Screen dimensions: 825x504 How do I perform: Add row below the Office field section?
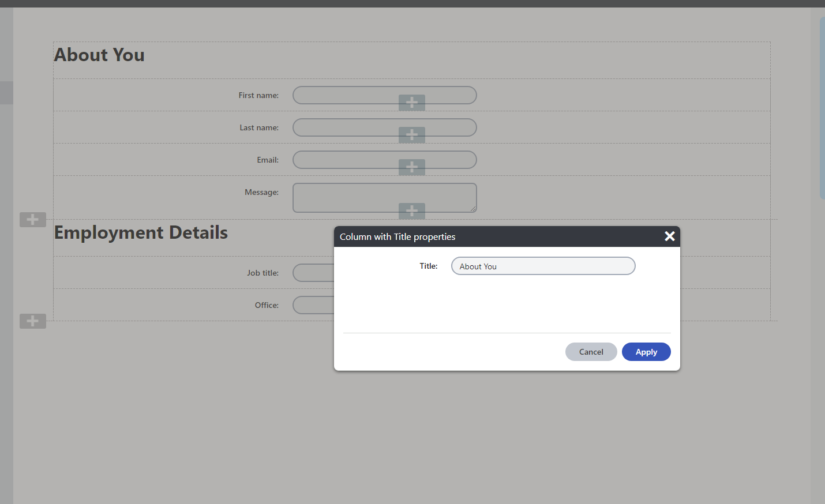pos(33,321)
